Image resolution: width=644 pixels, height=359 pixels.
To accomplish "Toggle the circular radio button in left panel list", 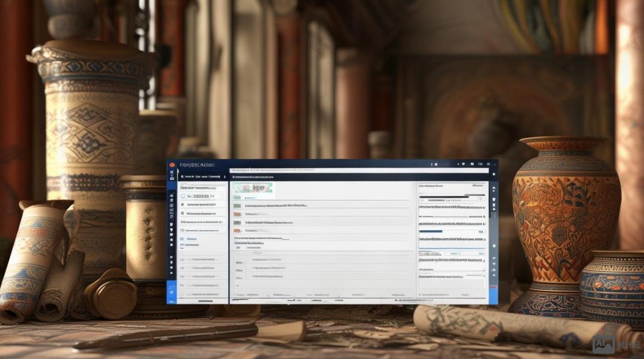I will click(x=183, y=205).
